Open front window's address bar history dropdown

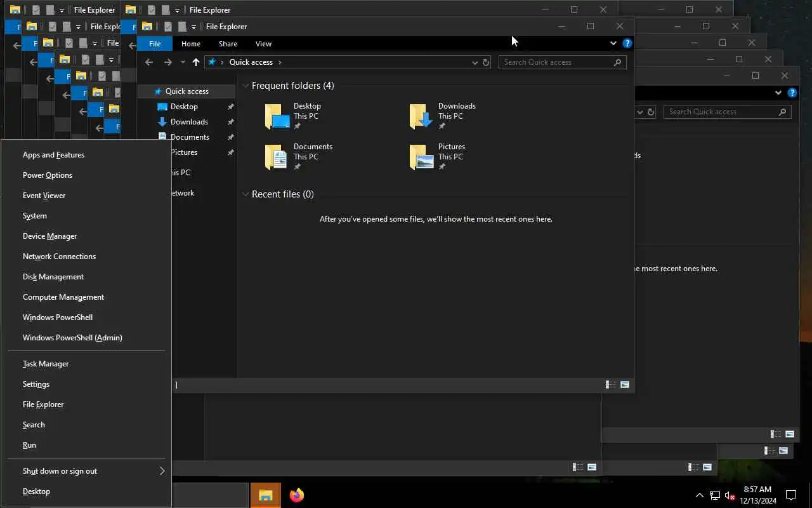(475, 62)
